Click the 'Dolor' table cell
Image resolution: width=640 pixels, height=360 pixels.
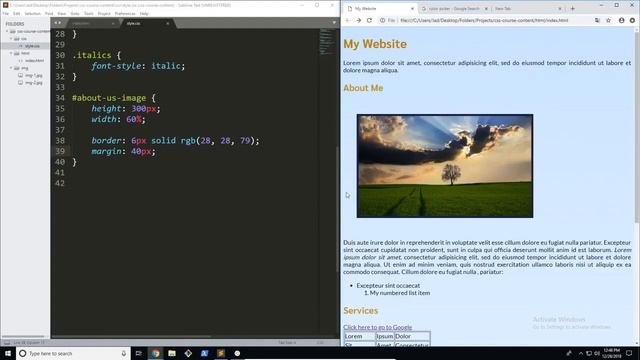click(412, 336)
